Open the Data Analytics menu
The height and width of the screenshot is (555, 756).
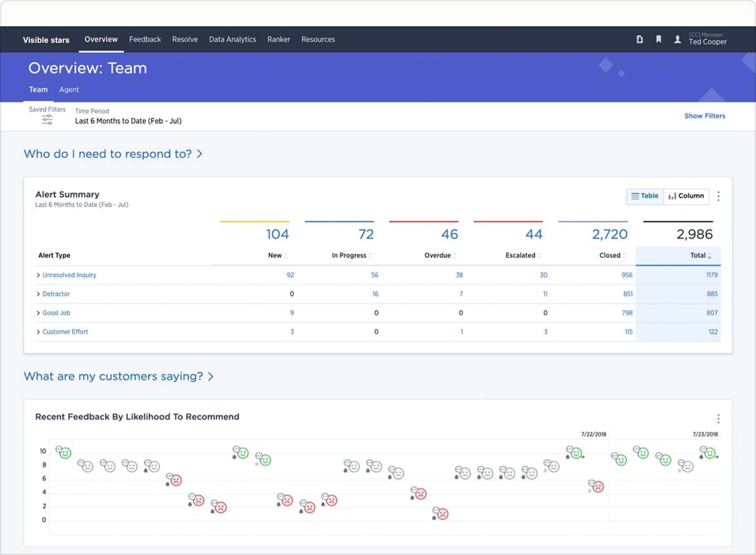(232, 39)
